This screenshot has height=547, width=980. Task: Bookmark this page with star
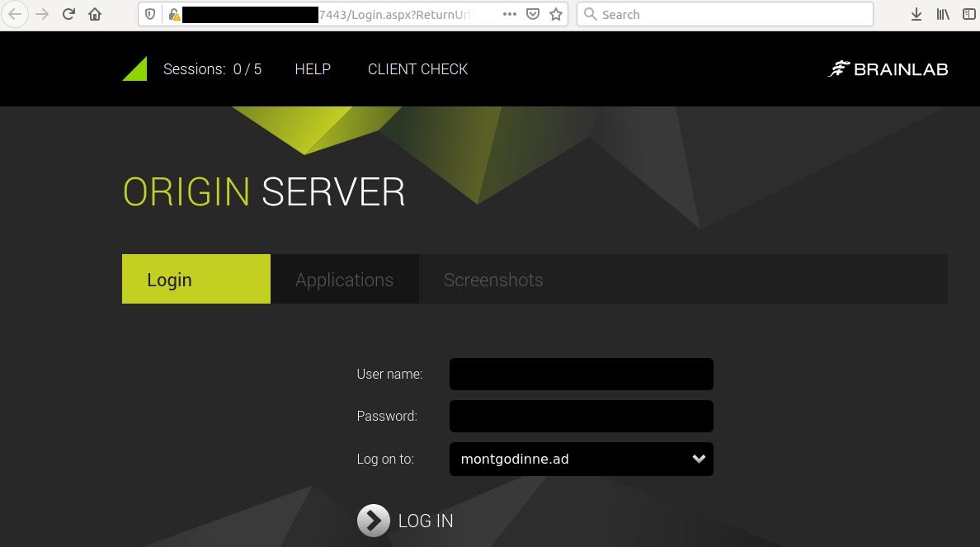(556, 14)
